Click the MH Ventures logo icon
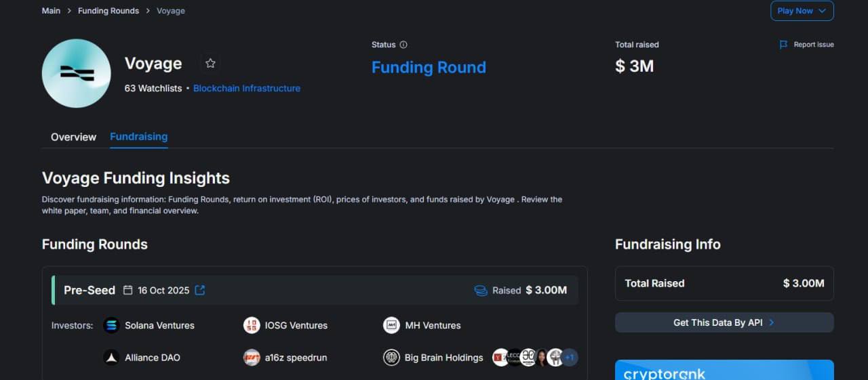 point(391,326)
